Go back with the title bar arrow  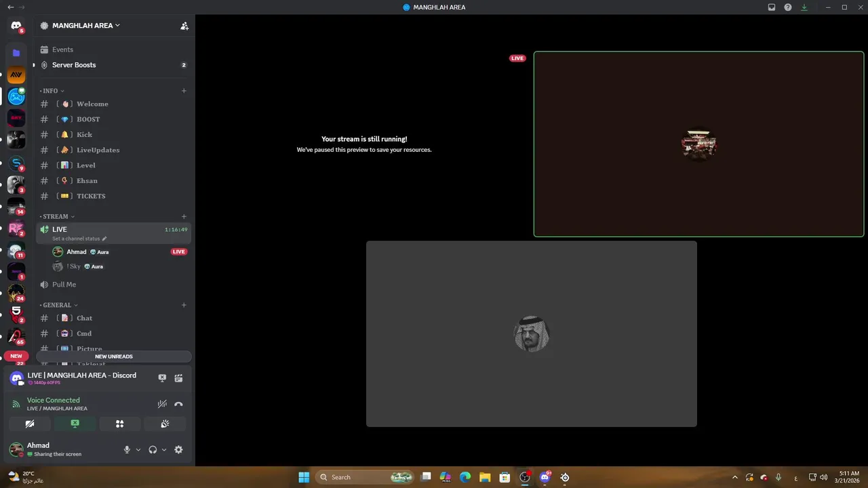pyautogui.click(x=10, y=7)
